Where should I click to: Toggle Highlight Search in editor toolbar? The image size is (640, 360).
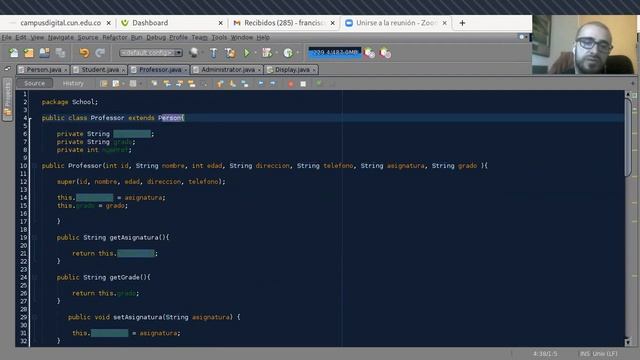pos(191,83)
